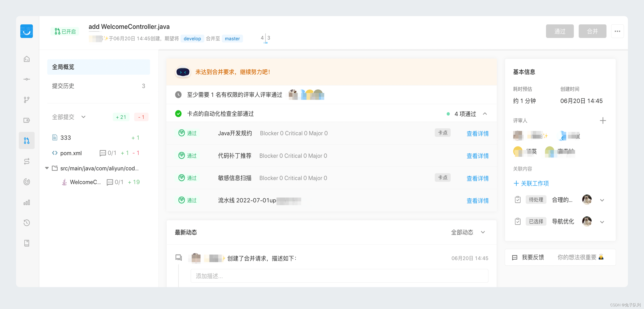Click the 通过 status icon for 流水线 check
Screen dimensions: 644x309
(x=182, y=200)
